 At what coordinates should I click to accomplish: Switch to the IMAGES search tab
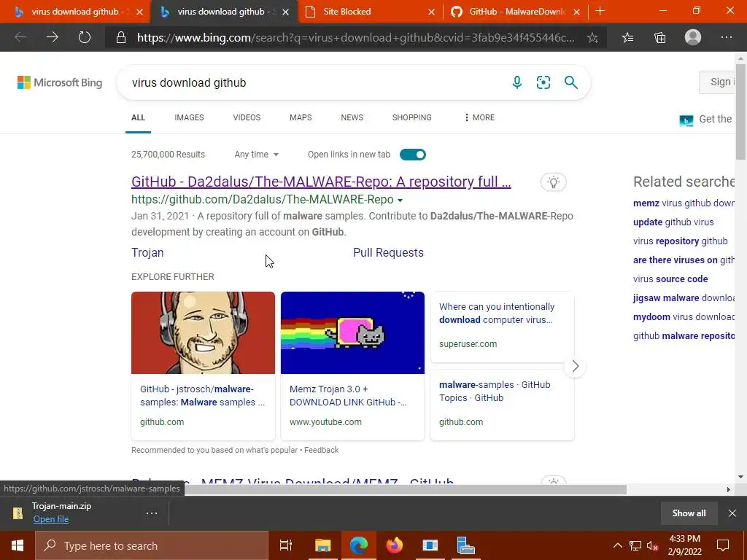(189, 117)
